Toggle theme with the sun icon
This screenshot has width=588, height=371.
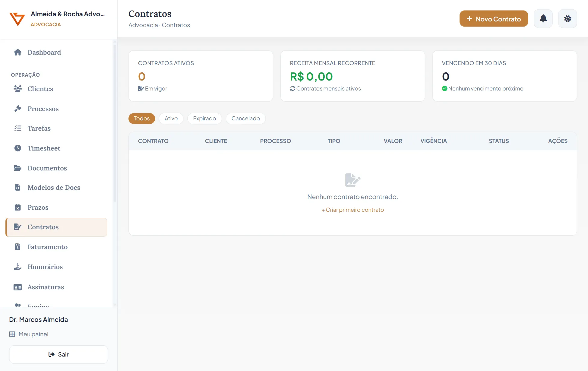click(x=567, y=19)
